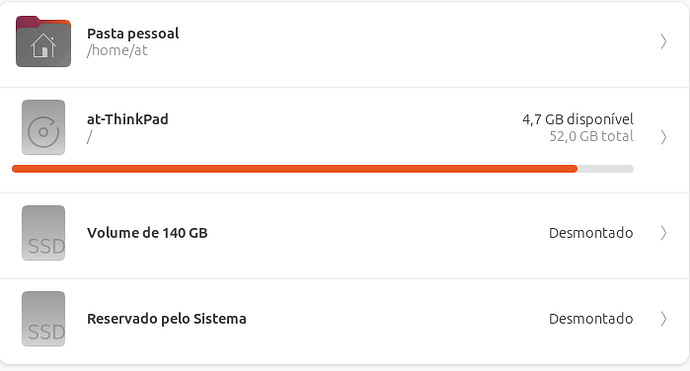The height and width of the screenshot is (371, 690).
Task: Click Desmontado status of Volume de 140 GB
Action: point(591,233)
